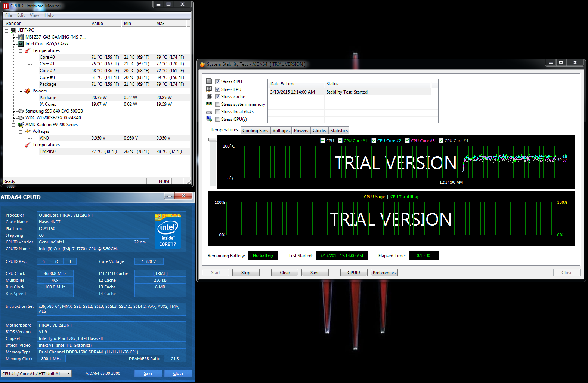
Task: Click the CPUID Hardware Monitor title bar icon
Action: point(6,6)
